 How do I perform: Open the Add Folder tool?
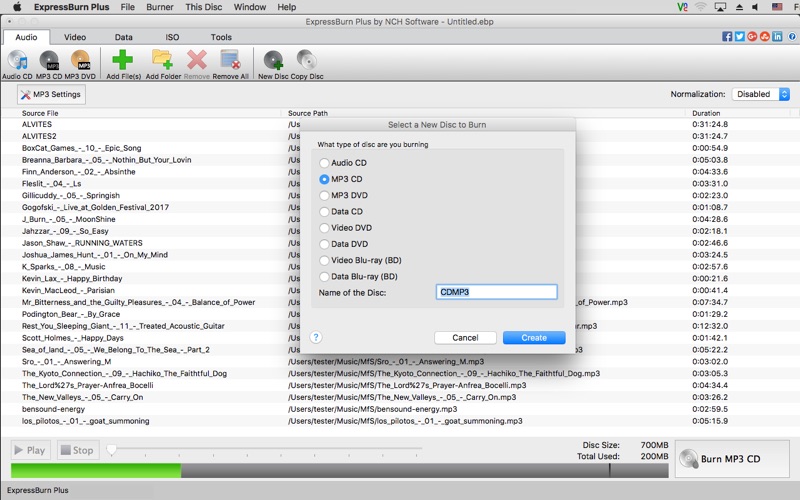163,65
